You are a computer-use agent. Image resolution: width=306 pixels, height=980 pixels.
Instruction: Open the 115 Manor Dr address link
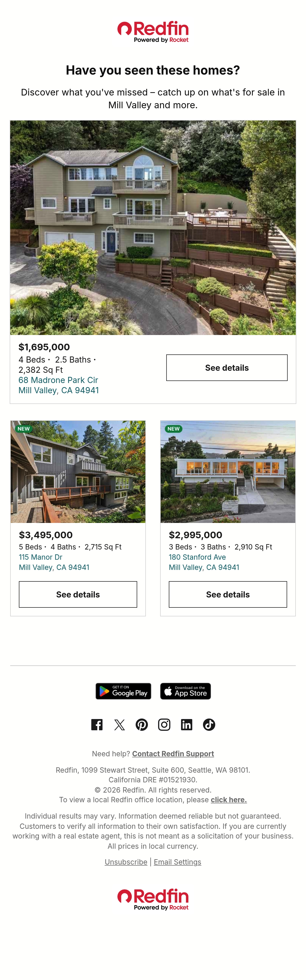point(54,562)
